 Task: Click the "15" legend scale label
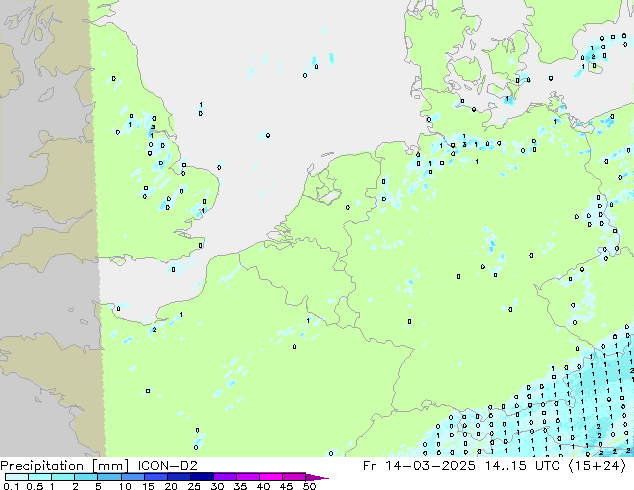[148, 486]
